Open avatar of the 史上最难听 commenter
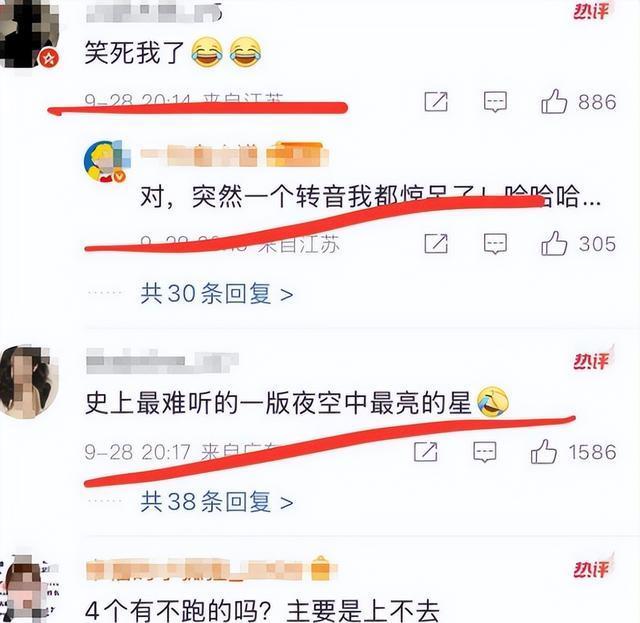Image resolution: width=640 pixels, height=623 pixels. click(x=29, y=382)
